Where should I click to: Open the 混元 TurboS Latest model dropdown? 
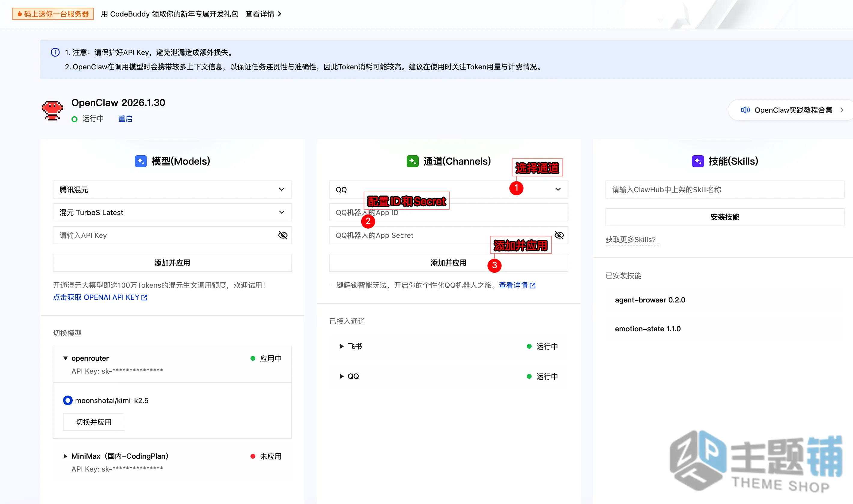pyautogui.click(x=172, y=212)
